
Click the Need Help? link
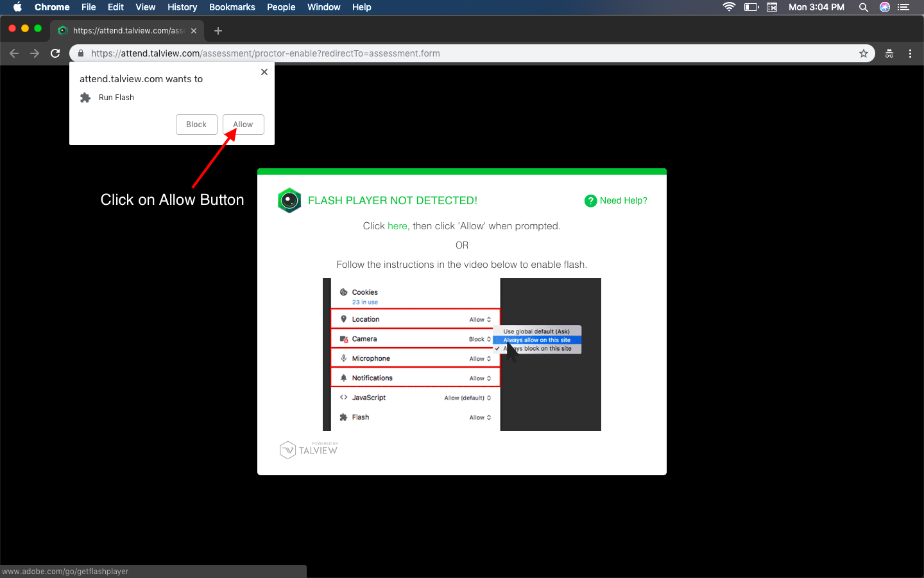[624, 201]
